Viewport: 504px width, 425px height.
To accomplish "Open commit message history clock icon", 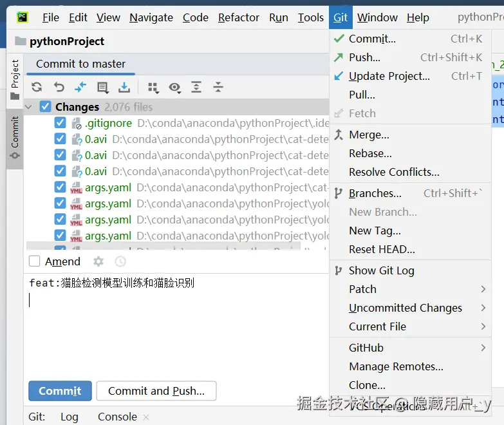I will pos(120,261).
